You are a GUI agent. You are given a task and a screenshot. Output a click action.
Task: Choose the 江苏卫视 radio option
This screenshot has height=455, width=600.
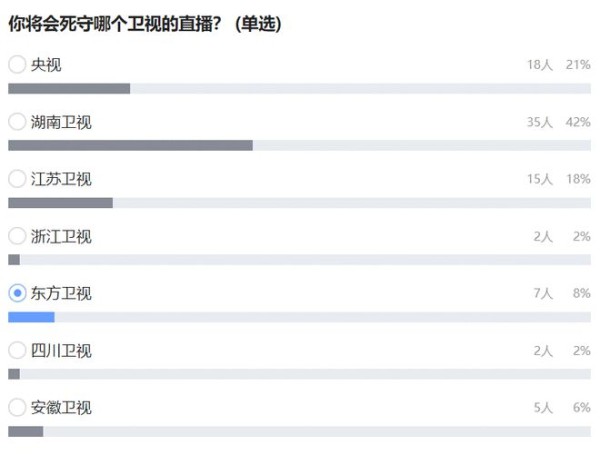[x=17, y=179]
